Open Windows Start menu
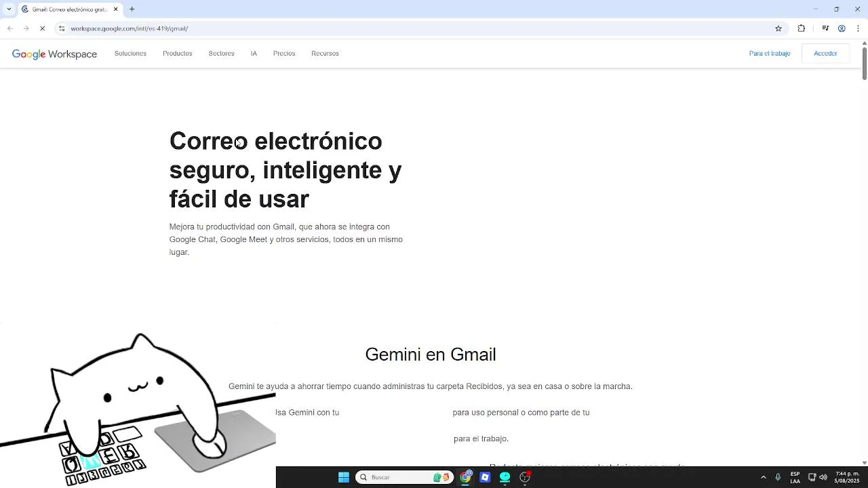This screenshot has width=868, height=488. click(x=344, y=477)
